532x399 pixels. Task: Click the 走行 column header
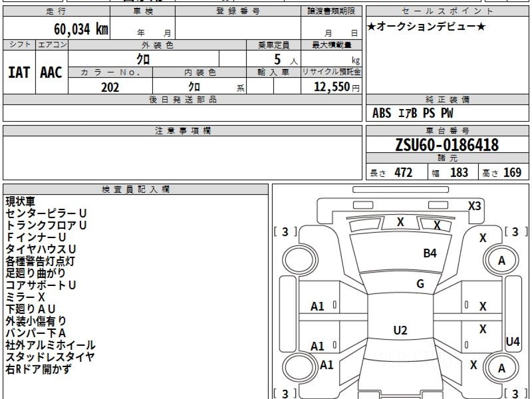point(56,12)
